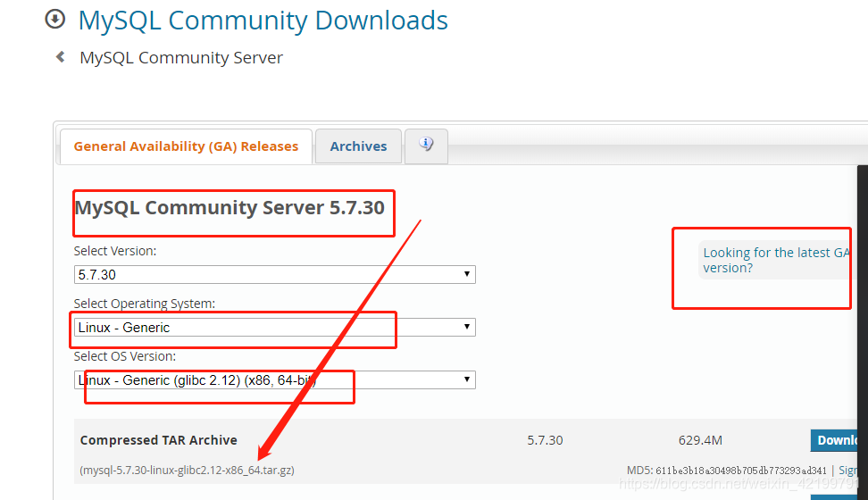Image resolution: width=868 pixels, height=500 pixels.
Task: Click the MD5 checksum value
Action: (x=740, y=471)
